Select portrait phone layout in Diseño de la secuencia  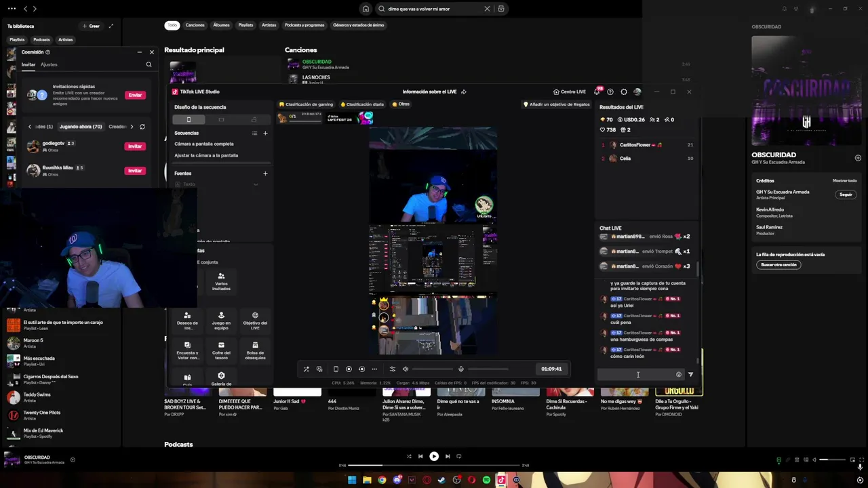[x=189, y=119]
